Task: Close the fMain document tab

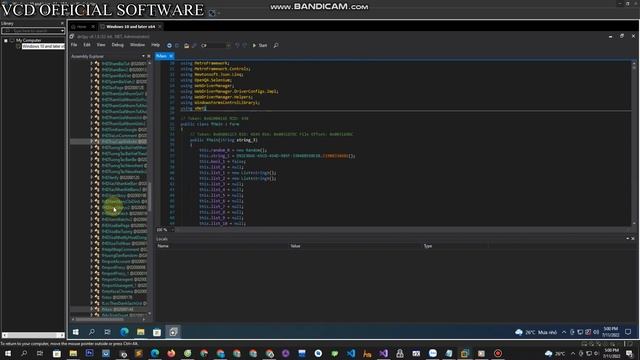Action: [x=171, y=56]
